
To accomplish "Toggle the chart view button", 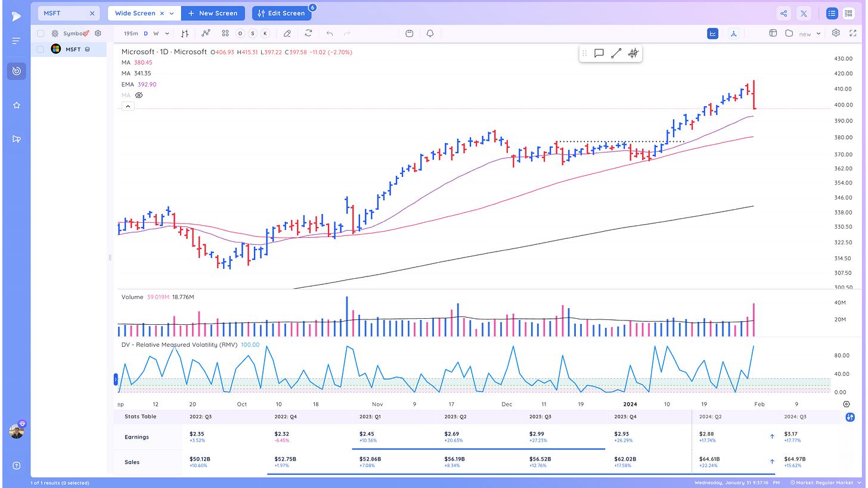I will click(713, 33).
